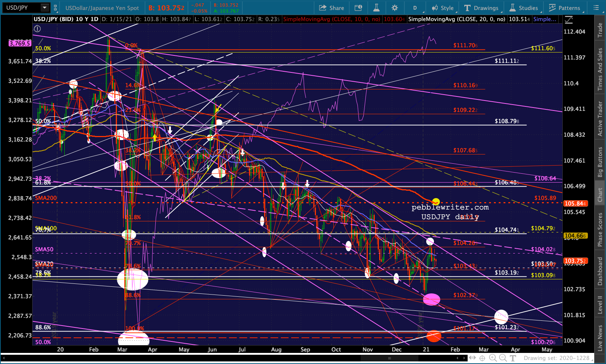Select the Times And Sales side tab

pos(599,69)
